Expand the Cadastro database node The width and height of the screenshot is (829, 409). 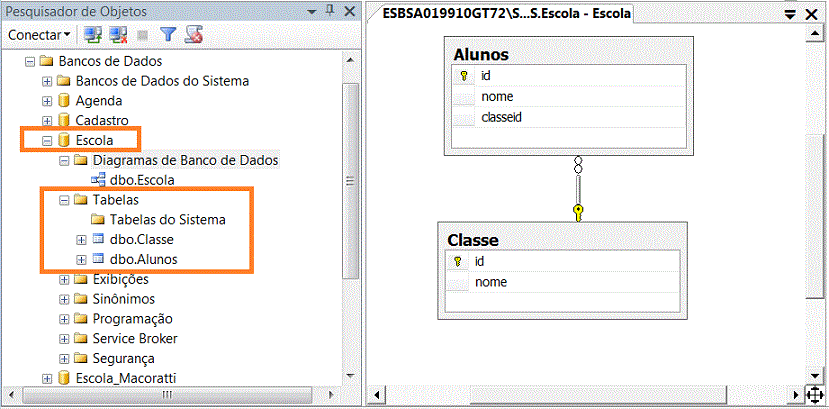click(x=47, y=120)
